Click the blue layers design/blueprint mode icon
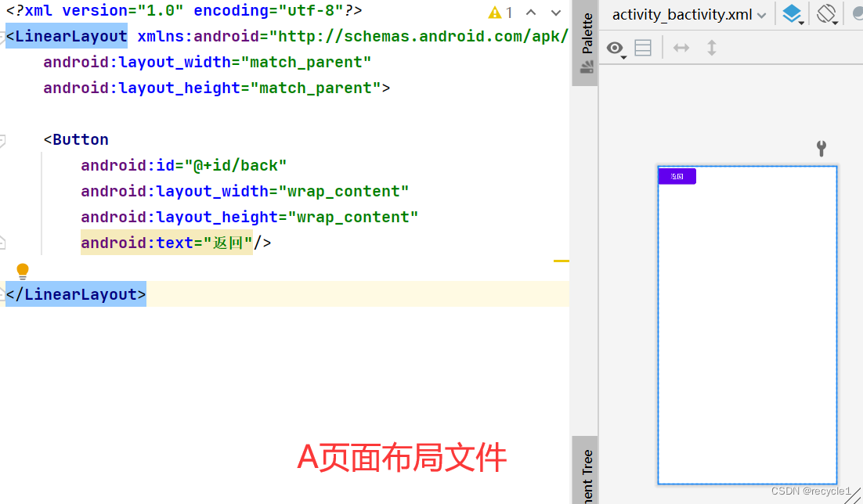 pyautogui.click(x=792, y=14)
